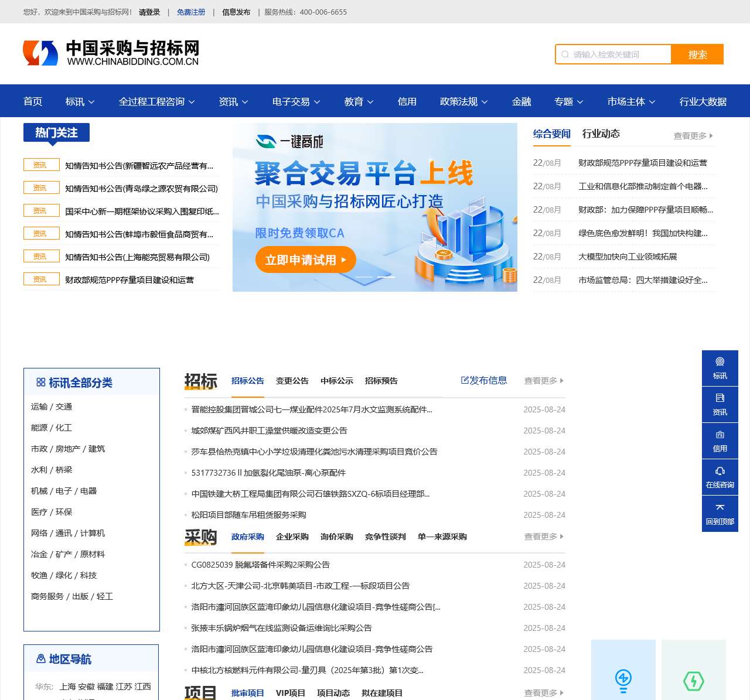Click the 搜索 search button
The height and width of the screenshot is (700, 750).
pos(697,54)
